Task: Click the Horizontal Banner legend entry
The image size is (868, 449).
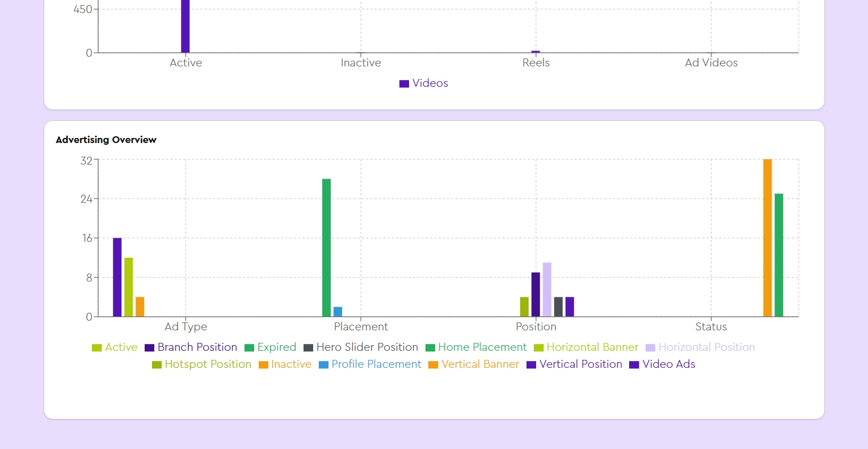Action: point(586,347)
